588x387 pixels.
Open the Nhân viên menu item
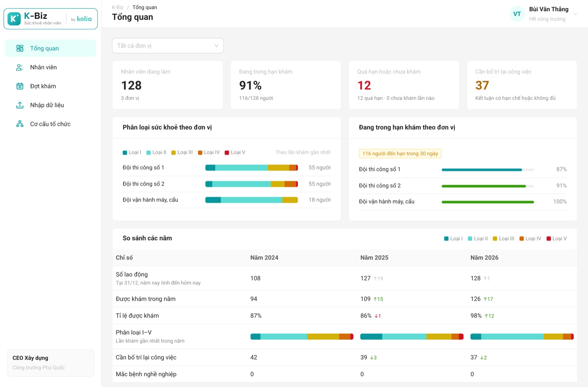[51, 67]
